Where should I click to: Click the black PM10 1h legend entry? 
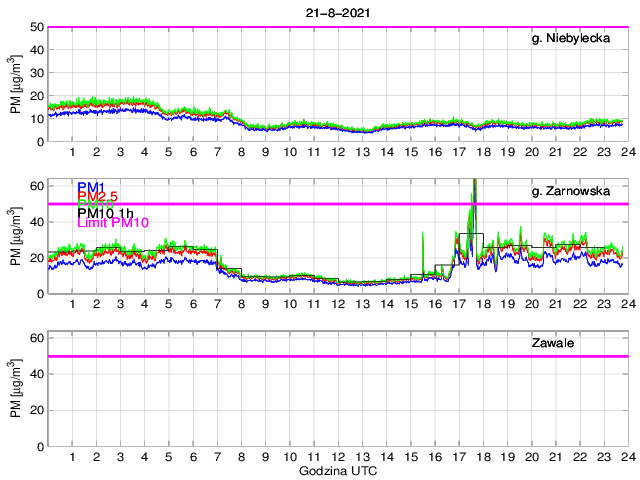pos(105,213)
